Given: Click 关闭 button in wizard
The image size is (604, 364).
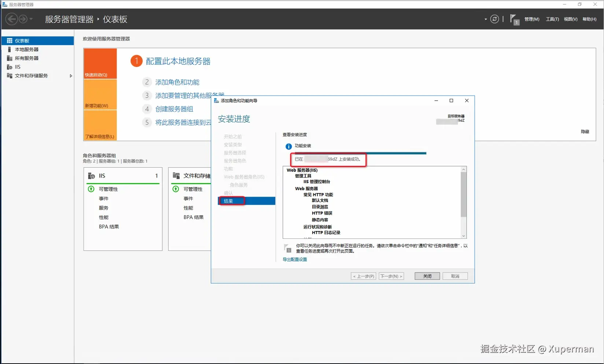Looking at the screenshot, I should coord(427,276).
